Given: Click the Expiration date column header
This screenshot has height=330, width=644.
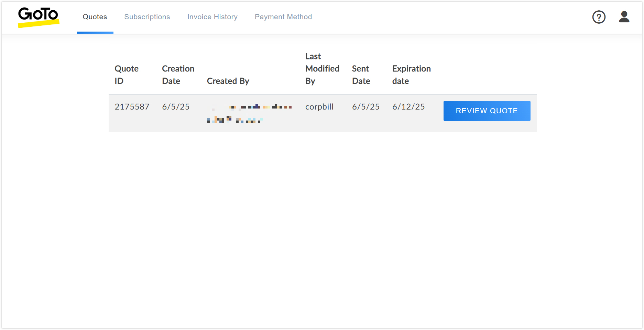Looking at the screenshot, I should [411, 75].
